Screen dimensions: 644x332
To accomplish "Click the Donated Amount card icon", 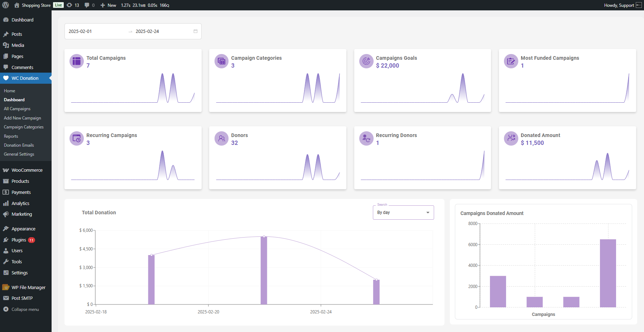I will pyautogui.click(x=511, y=138).
